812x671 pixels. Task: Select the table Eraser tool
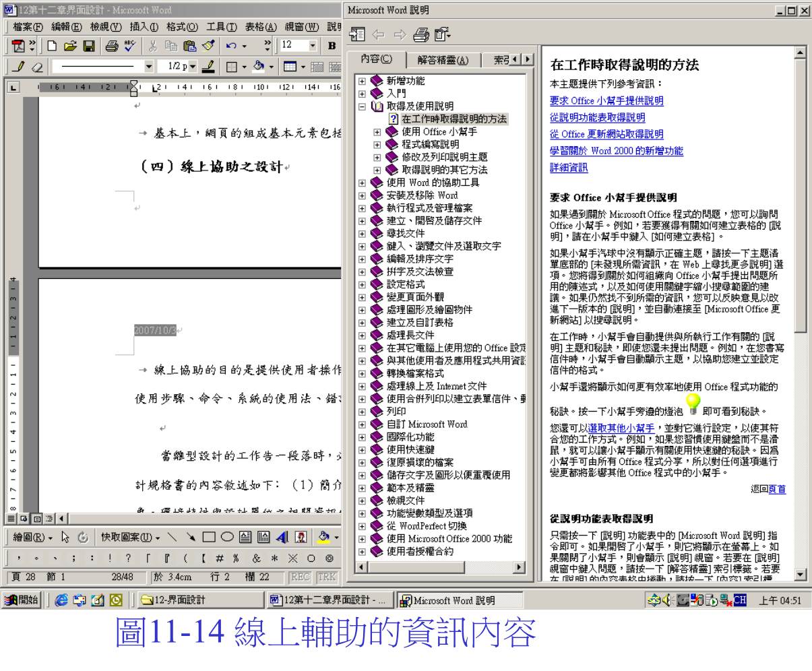click(x=38, y=67)
